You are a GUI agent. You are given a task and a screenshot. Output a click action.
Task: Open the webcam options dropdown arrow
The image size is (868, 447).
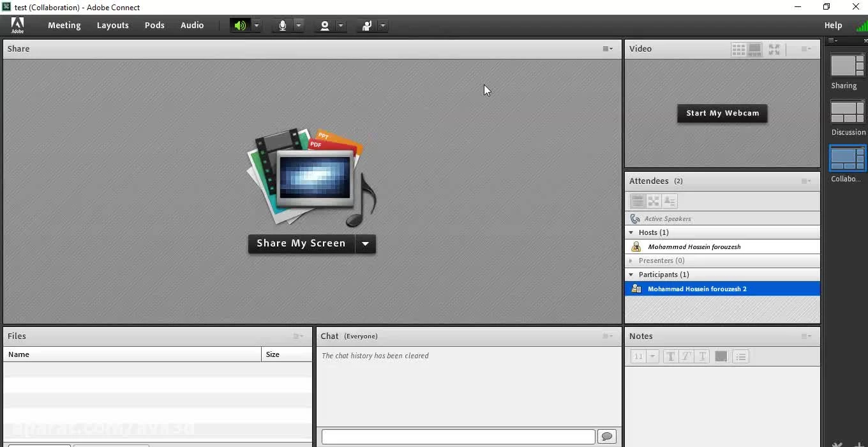pos(341,26)
